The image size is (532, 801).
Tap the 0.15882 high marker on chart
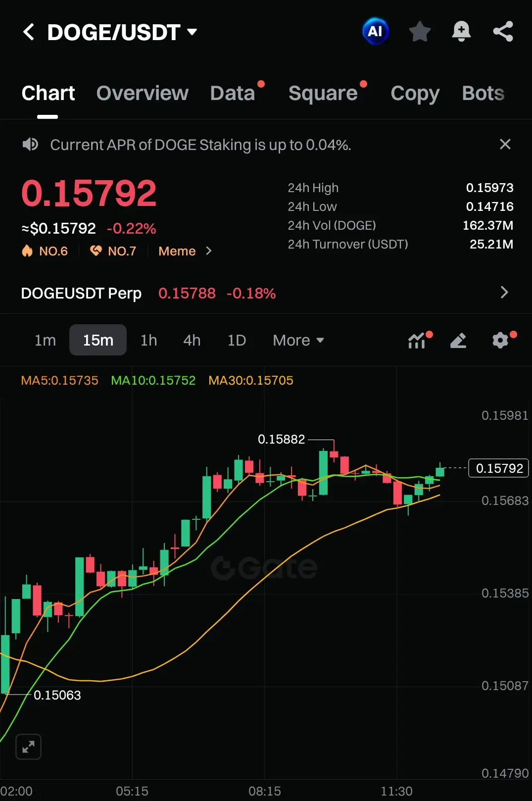pyautogui.click(x=281, y=439)
